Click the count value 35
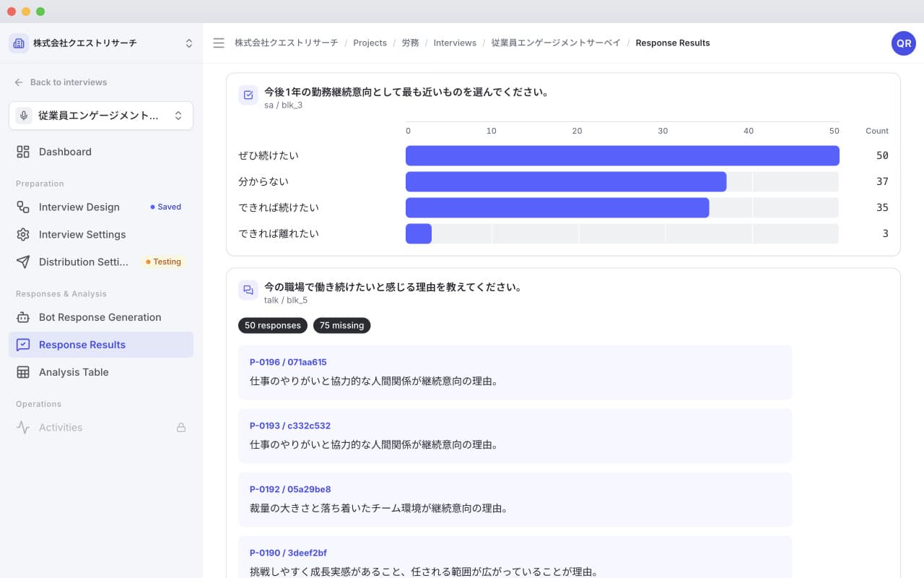This screenshot has width=924, height=578. [882, 207]
